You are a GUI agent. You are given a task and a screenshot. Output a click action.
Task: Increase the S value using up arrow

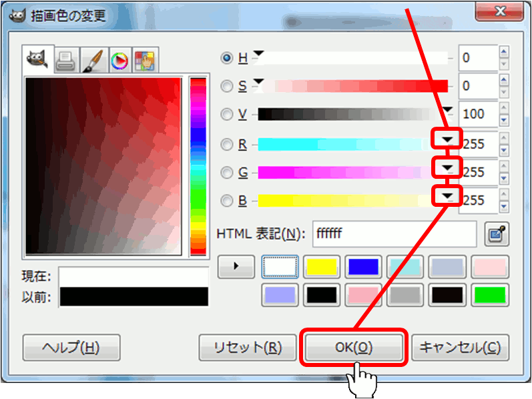pos(504,79)
